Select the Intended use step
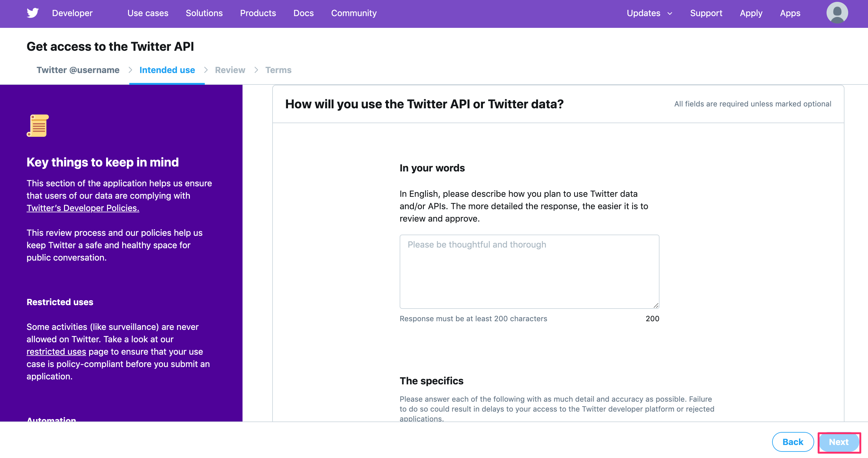Screen dimensions: 868x458 click(x=167, y=70)
